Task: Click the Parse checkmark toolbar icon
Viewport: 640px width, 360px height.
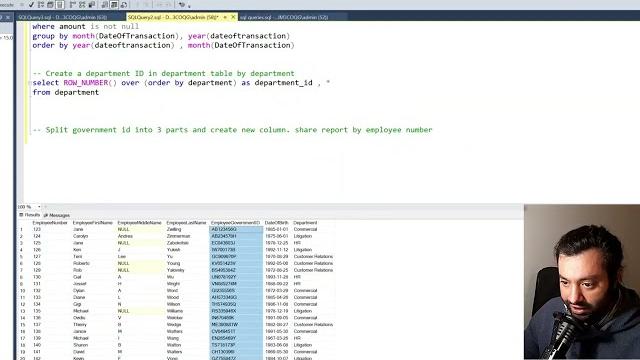Action: (31, 4)
